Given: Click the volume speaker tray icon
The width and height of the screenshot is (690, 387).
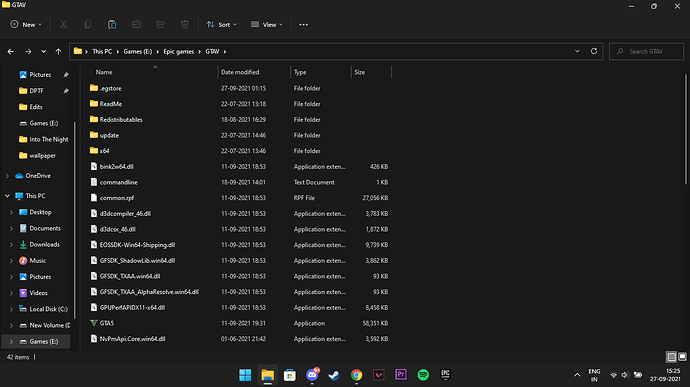Looking at the screenshot, I should (625, 375).
